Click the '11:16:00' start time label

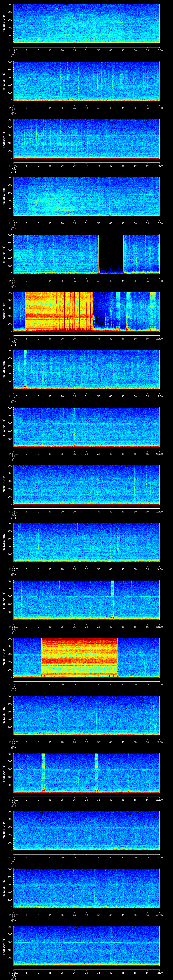click(13, 166)
